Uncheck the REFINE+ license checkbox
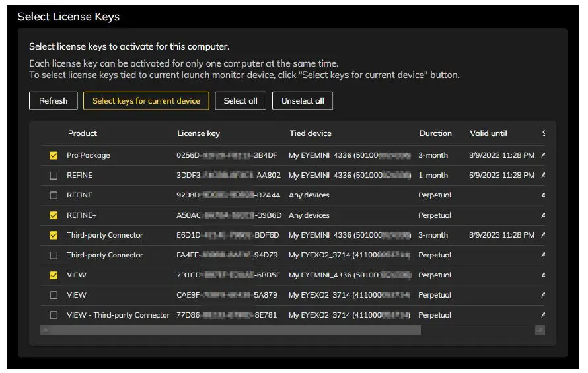Screen dimensions: 588x373 [54, 215]
